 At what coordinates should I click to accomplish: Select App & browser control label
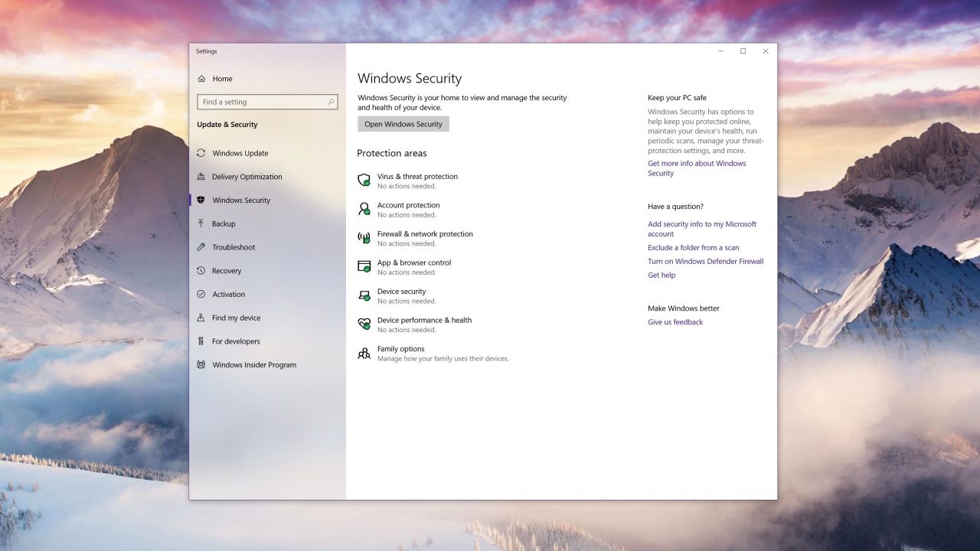point(414,262)
